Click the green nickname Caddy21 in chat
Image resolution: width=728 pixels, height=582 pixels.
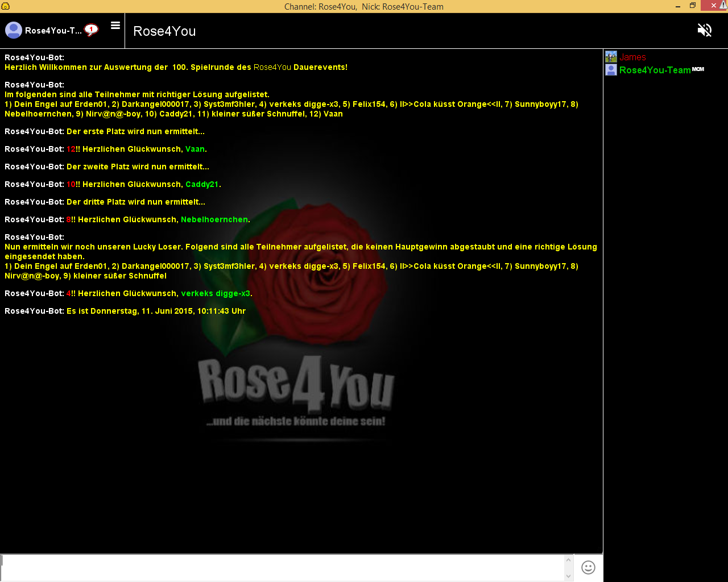click(202, 184)
